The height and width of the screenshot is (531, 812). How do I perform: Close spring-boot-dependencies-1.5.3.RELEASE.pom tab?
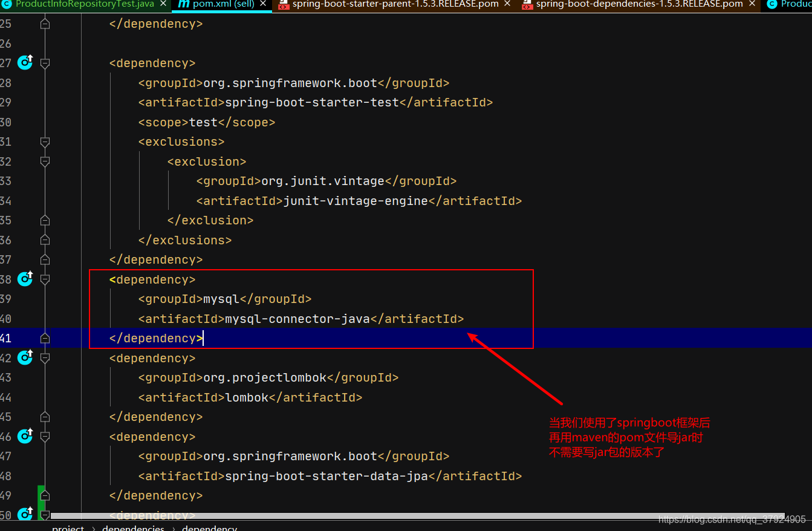tap(753, 4)
